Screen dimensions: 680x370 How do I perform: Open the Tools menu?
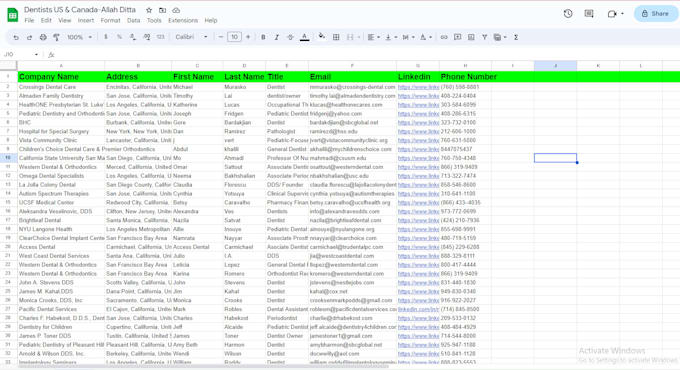[154, 20]
